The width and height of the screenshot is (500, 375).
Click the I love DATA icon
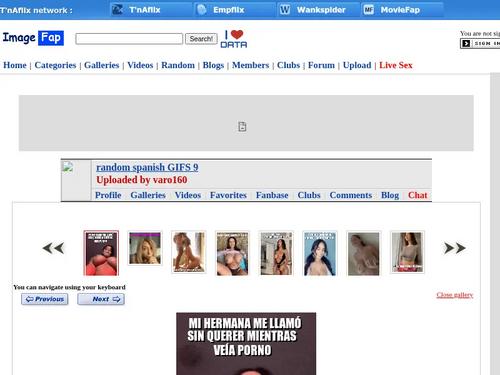click(234, 39)
